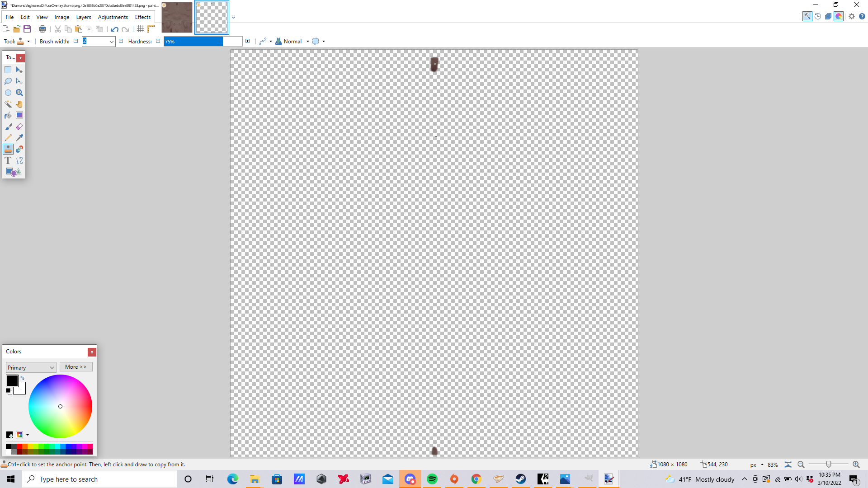Select the Move Selected Pixels tool
The image size is (868, 488).
click(19, 70)
